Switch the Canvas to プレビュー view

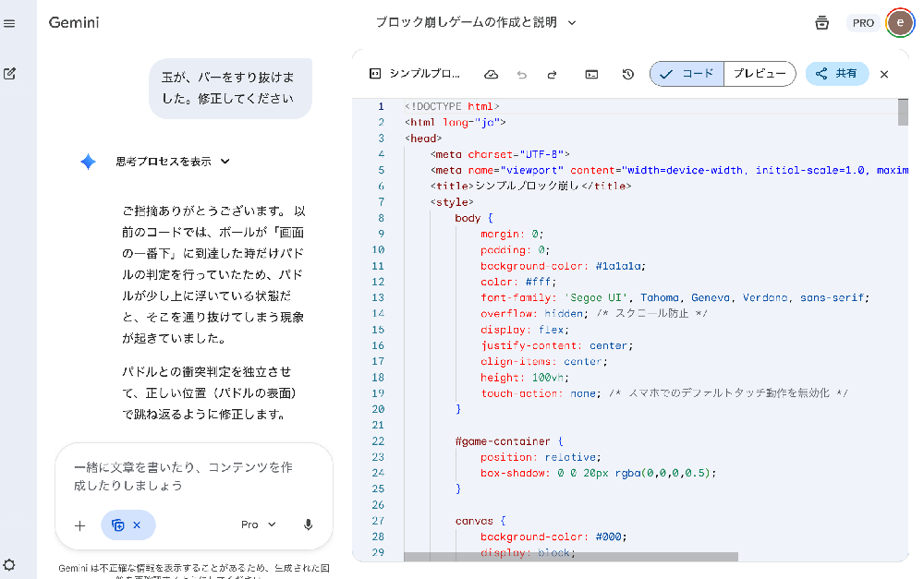[759, 74]
